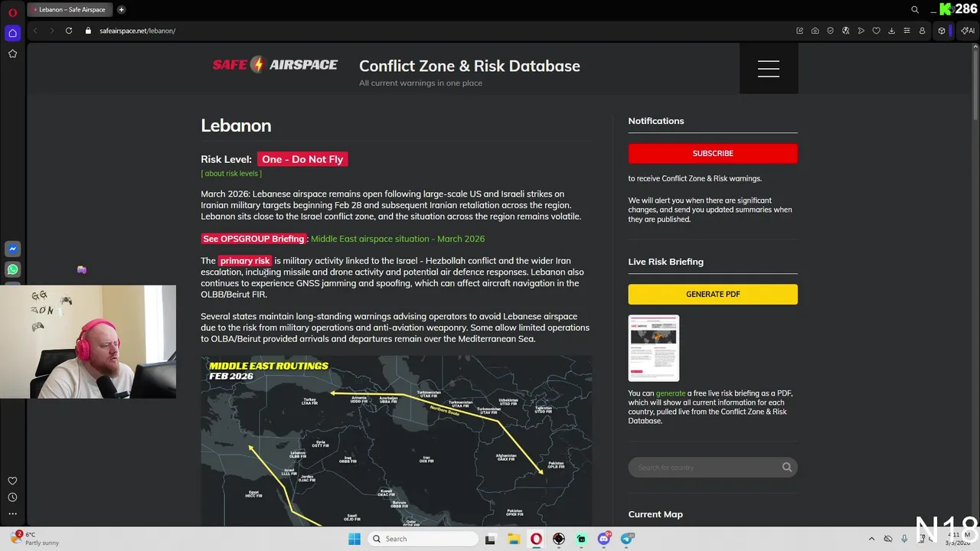The height and width of the screenshot is (551, 980).
Task: Open tab search magnifier in title bar
Action: click(915, 10)
